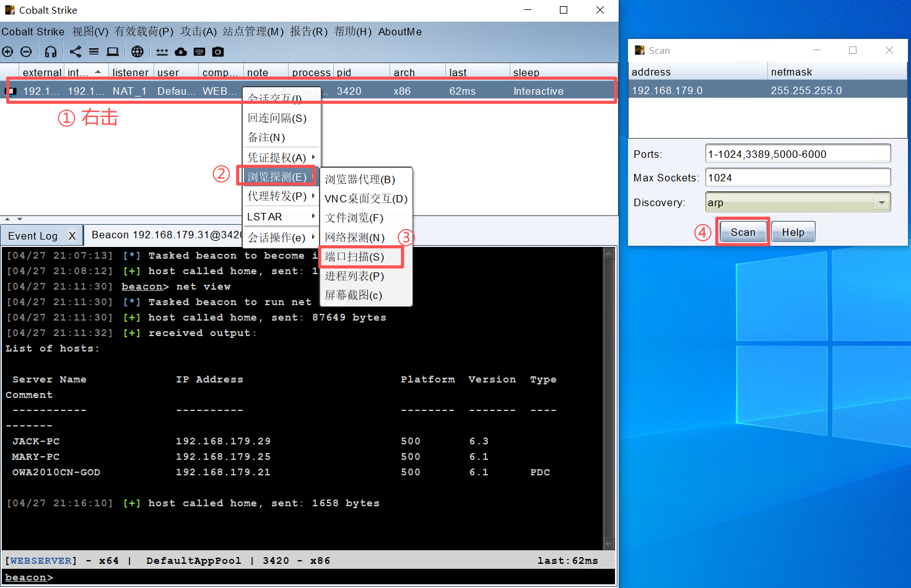Click the listener column header
Viewport: 911px width, 588px height.
[131, 72]
